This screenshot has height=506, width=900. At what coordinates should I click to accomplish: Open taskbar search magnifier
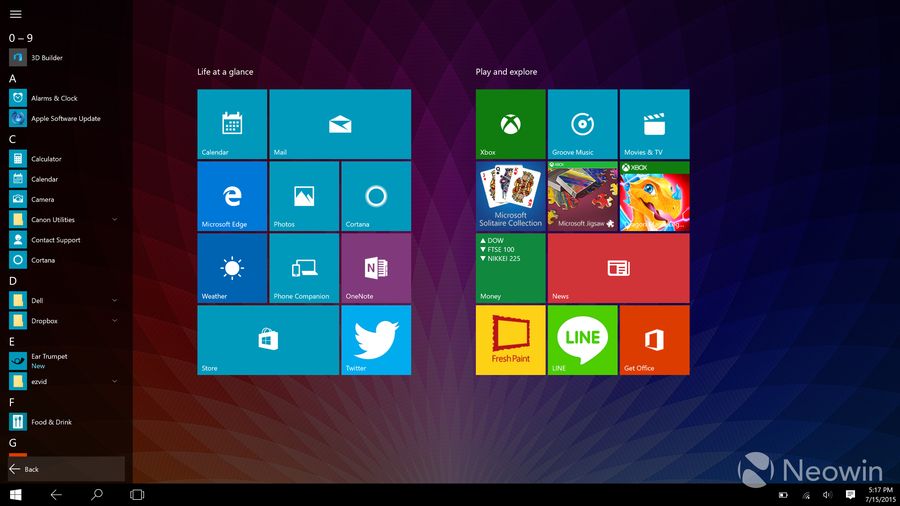click(97, 495)
